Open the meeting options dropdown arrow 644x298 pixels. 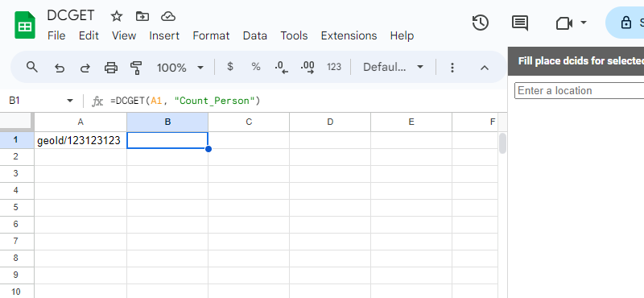click(583, 23)
